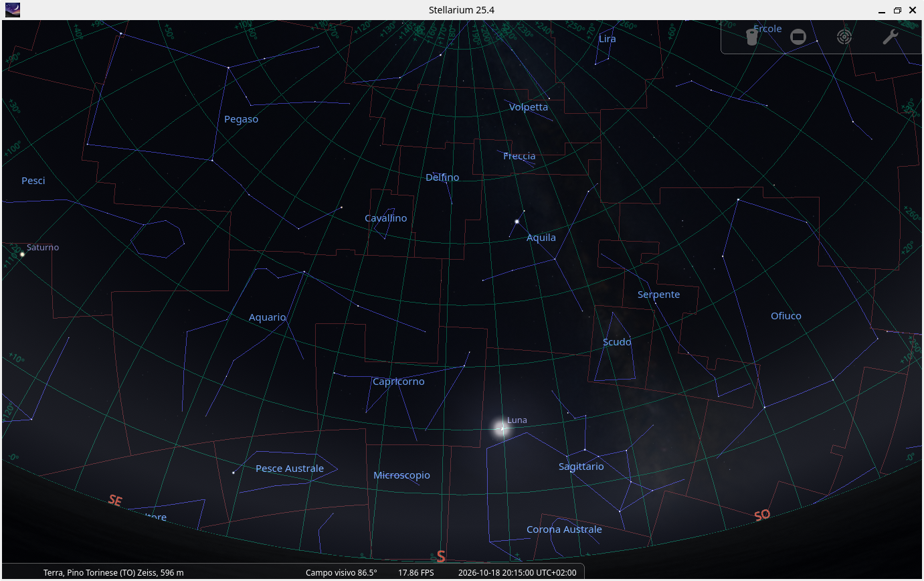Click the 'Cavallino' constellation label

386,218
